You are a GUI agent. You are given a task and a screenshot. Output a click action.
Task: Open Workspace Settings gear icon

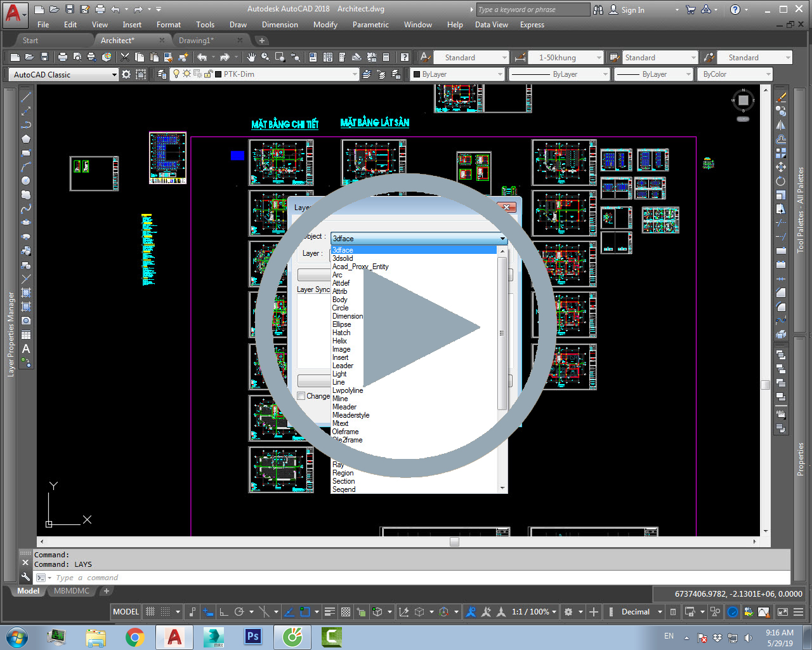coord(126,74)
